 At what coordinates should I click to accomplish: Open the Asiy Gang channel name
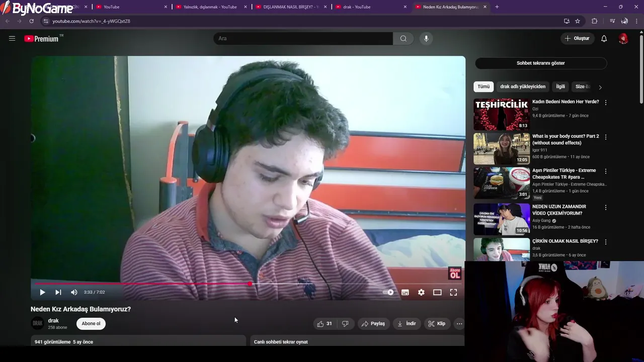(541, 220)
